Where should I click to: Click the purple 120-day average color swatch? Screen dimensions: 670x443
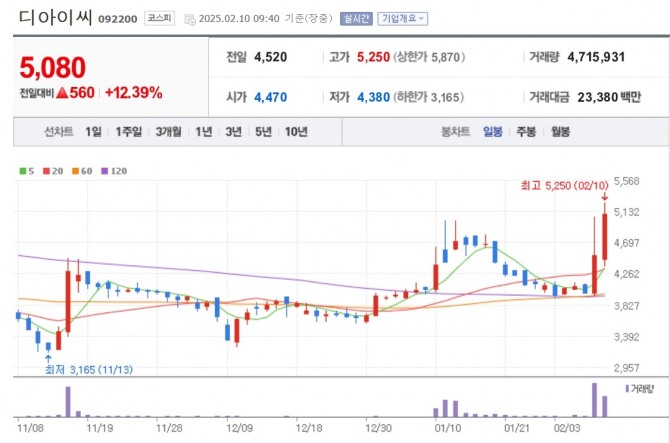(x=105, y=171)
